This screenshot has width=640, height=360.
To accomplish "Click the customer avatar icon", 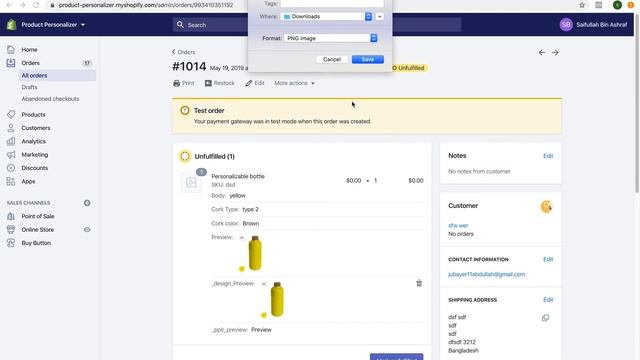I will [547, 207].
